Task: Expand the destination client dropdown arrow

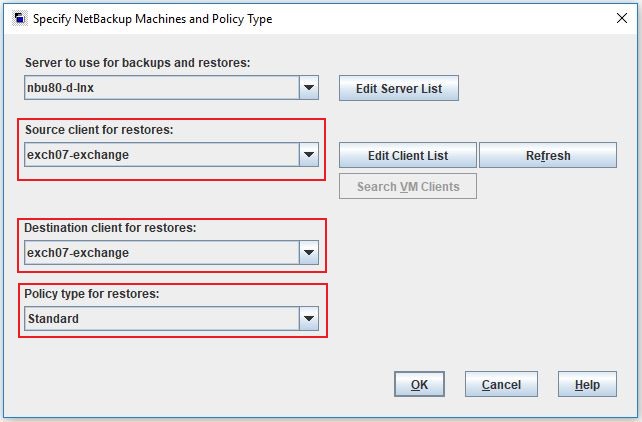Action: click(309, 253)
